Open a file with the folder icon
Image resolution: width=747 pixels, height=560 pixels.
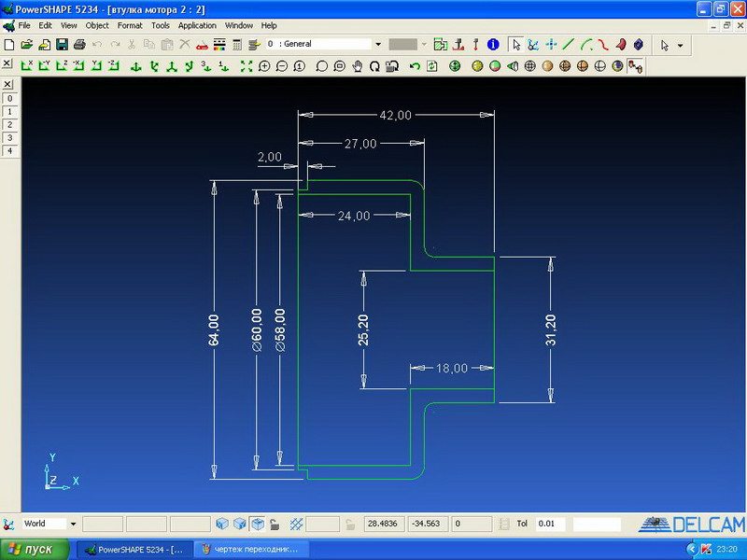pyautogui.click(x=27, y=45)
